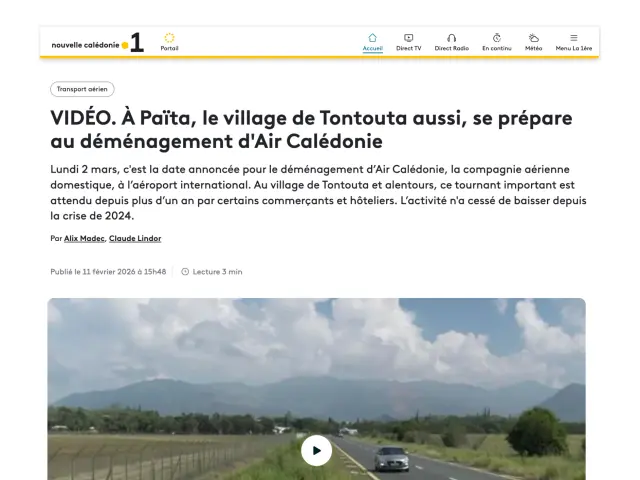Open Menu La 1ère hamburger icon
Image resolution: width=640 pixels, height=480 pixels.
pos(574,38)
